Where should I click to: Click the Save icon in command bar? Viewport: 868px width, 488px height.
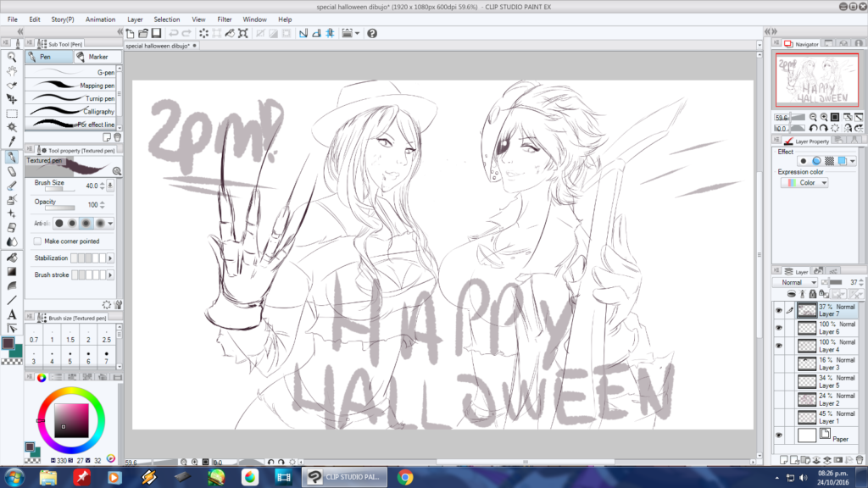(x=157, y=33)
